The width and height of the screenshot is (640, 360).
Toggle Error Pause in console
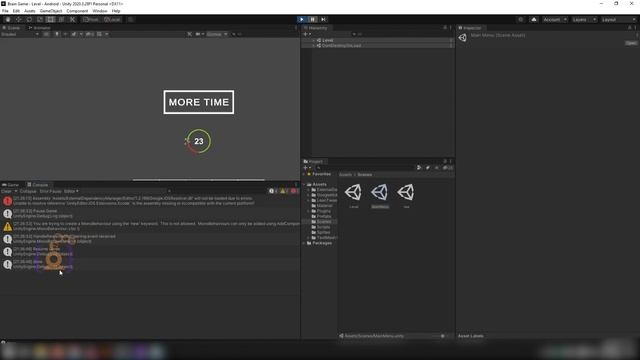(51, 191)
